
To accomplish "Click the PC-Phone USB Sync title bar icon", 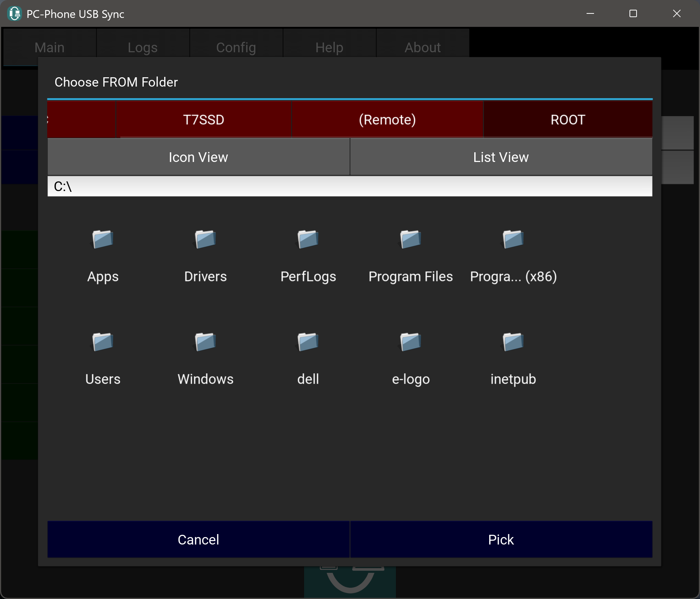I will pos(15,14).
